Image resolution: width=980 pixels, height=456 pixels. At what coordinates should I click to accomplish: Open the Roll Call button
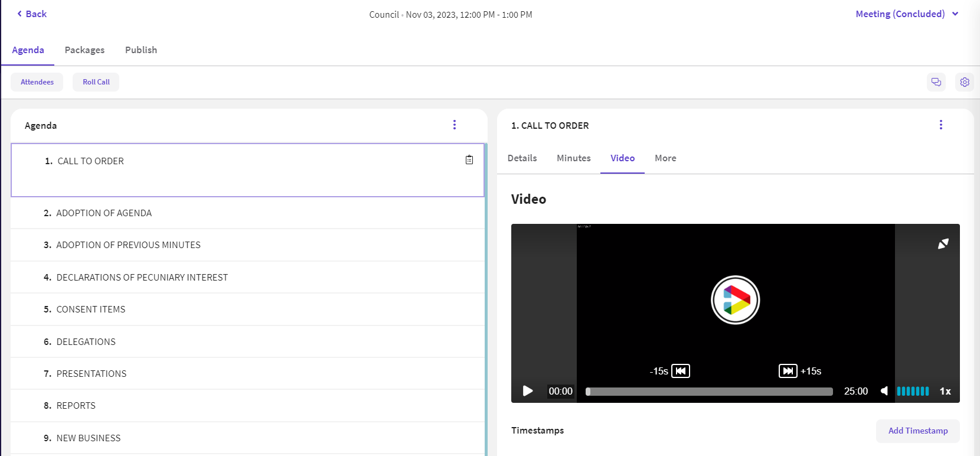point(96,82)
